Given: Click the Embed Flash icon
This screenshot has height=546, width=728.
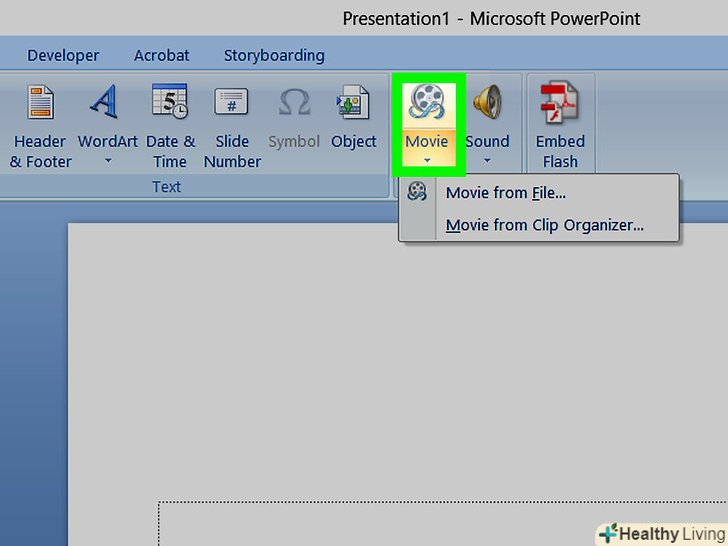Looking at the screenshot, I should pyautogui.click(x=559, y=102).
